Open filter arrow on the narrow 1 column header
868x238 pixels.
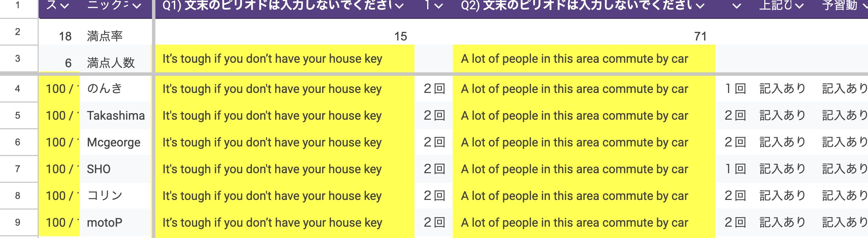(x=438, y=5)
